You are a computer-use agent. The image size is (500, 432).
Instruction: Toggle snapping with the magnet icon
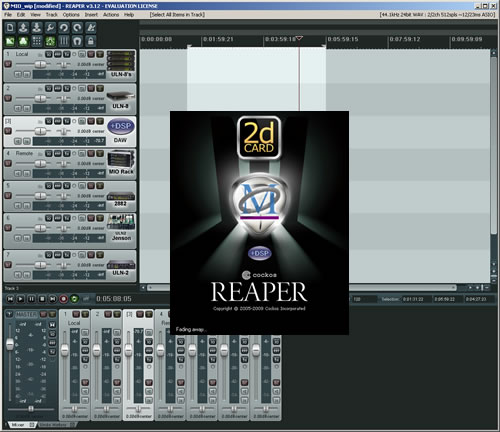77,41
